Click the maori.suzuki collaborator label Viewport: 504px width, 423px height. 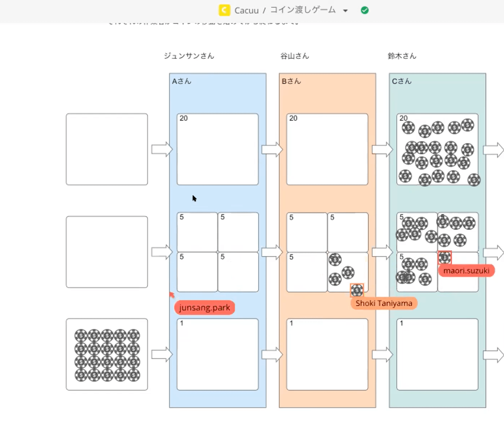tap(466, 271)
